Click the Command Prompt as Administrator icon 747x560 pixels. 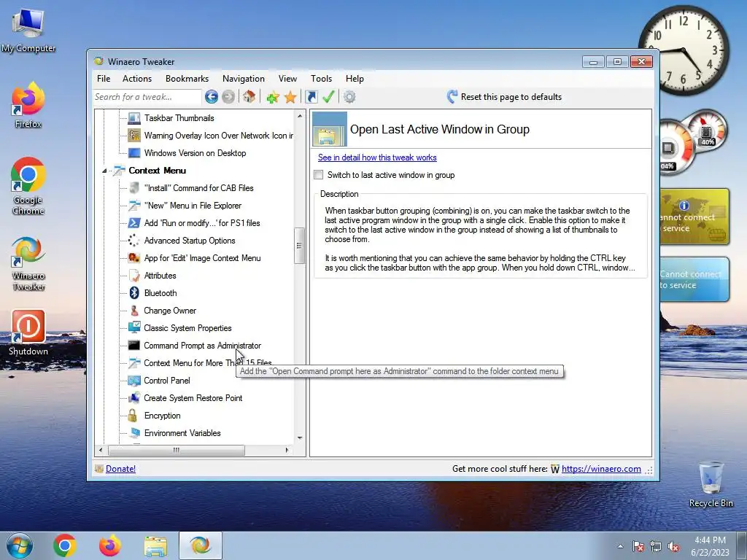click(x=134, y=346)
